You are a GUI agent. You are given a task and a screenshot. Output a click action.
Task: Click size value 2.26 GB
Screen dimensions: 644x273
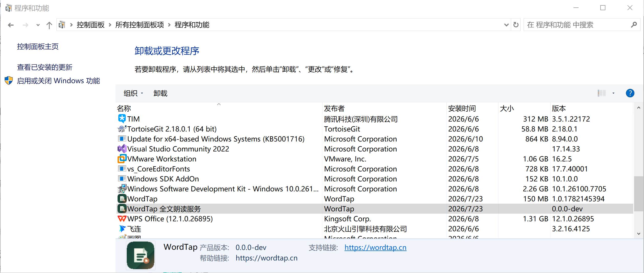click(x=535, y=189)
